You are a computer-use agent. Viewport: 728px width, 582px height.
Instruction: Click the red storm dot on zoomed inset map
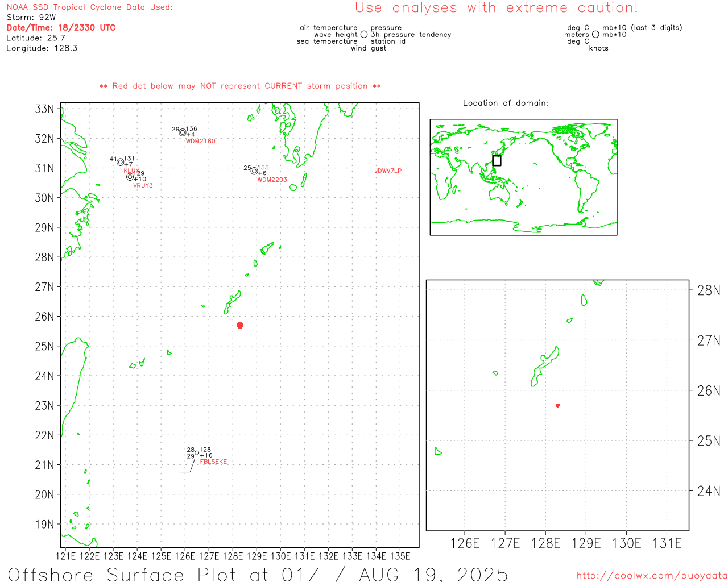click(x=558, y=405)
